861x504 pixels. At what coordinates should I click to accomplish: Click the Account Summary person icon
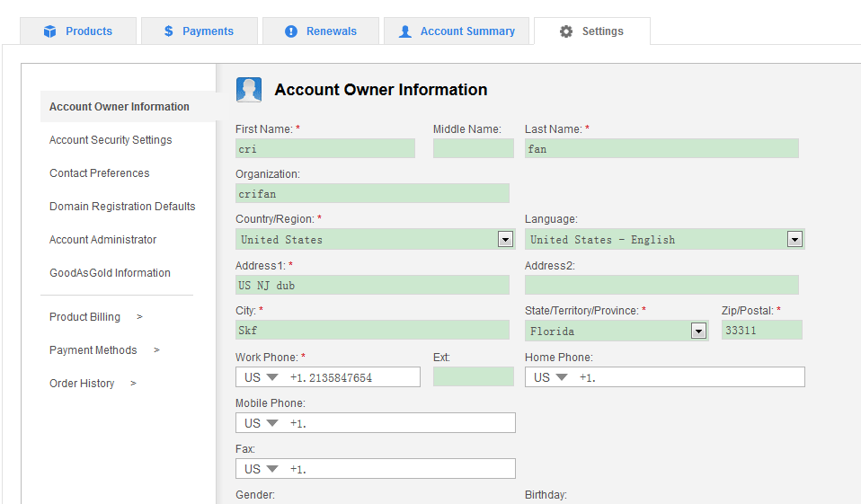coord(405,31)
